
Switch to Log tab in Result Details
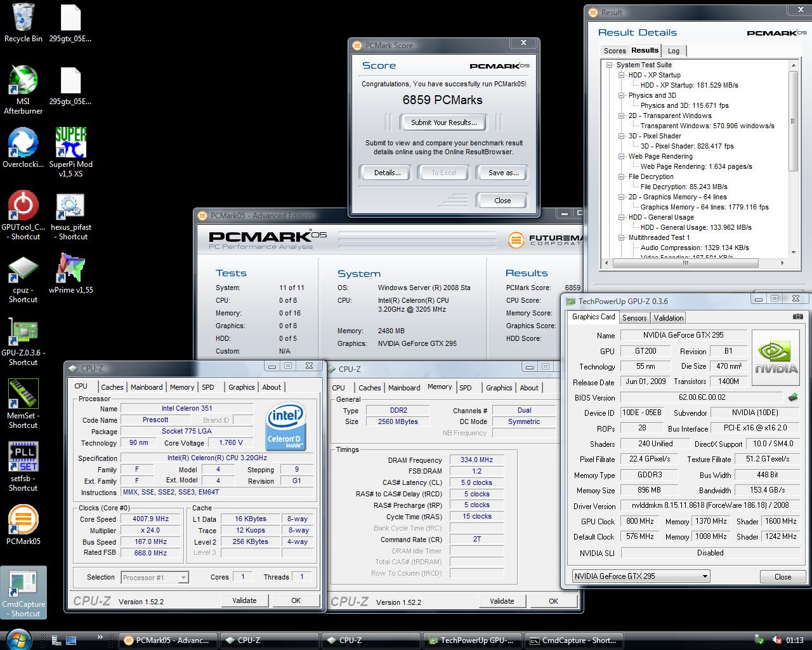(674, 51)
